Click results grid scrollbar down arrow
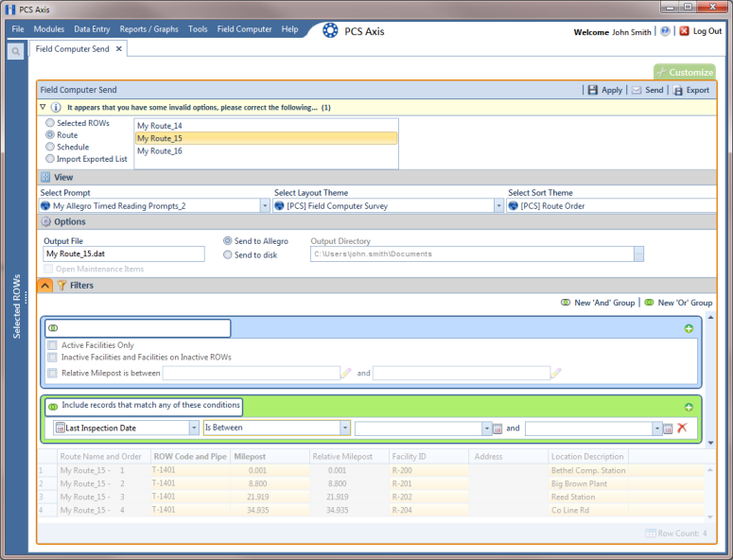Viewport: 733px width, 560px height. point(710,516)
